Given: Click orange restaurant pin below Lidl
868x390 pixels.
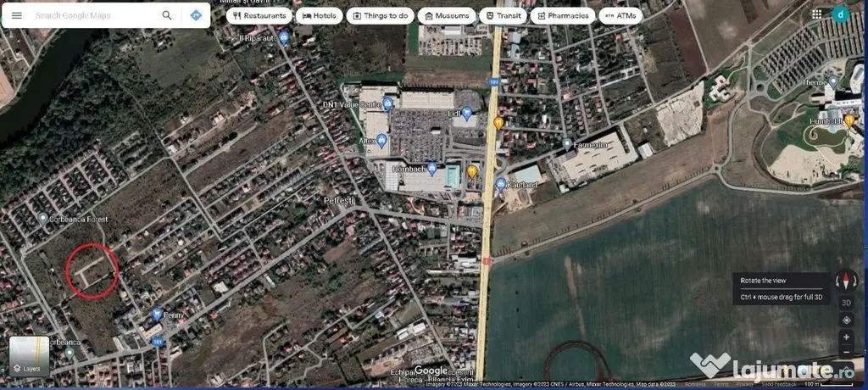Looking at the screenshot, I should pos(498,123).
